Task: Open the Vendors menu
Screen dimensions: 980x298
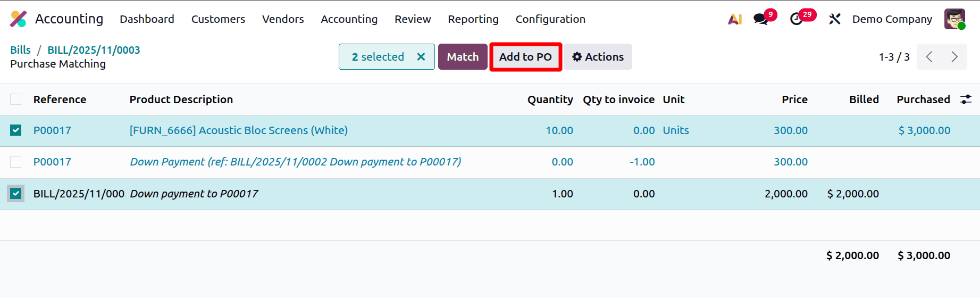Action: click(x=283, y=19)
